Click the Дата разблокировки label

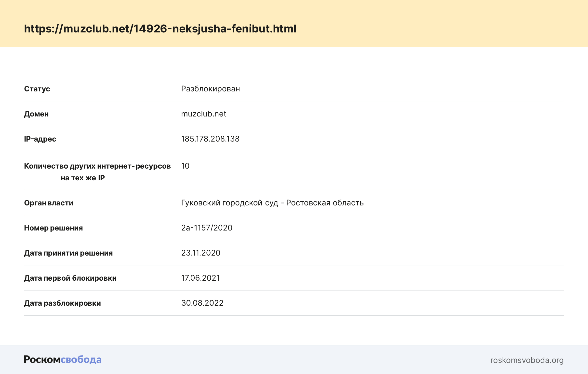coord(62,303)
